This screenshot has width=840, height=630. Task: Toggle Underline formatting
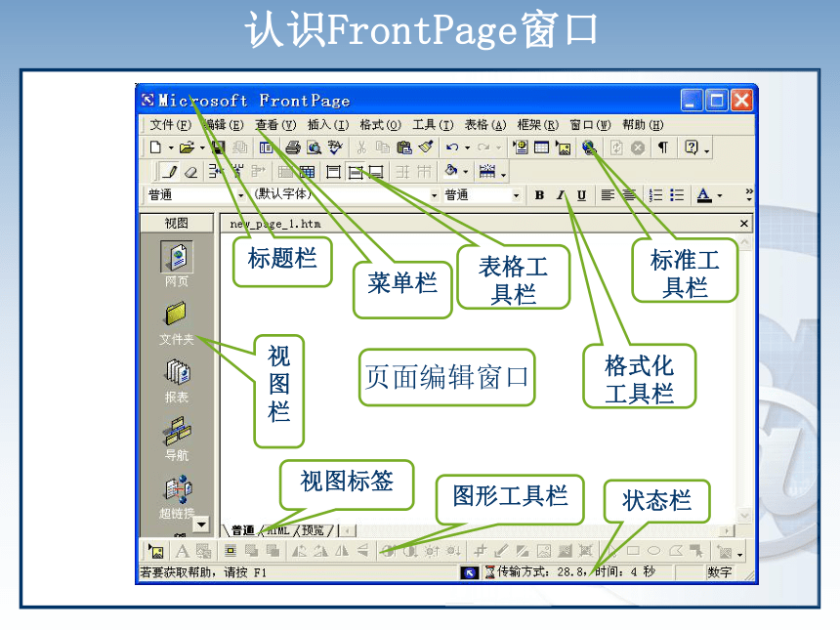(581, 195)
